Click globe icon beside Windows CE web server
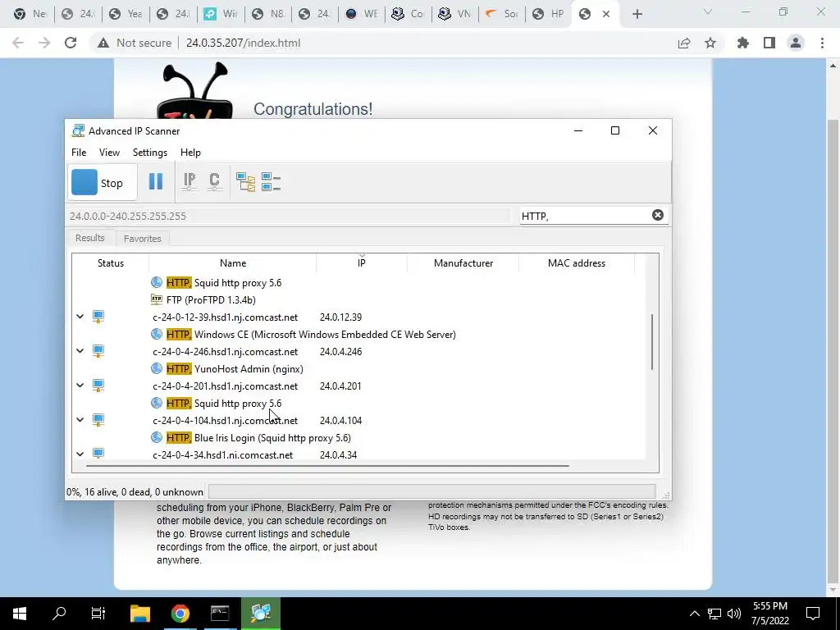840x630 pixels. (157, 335)
